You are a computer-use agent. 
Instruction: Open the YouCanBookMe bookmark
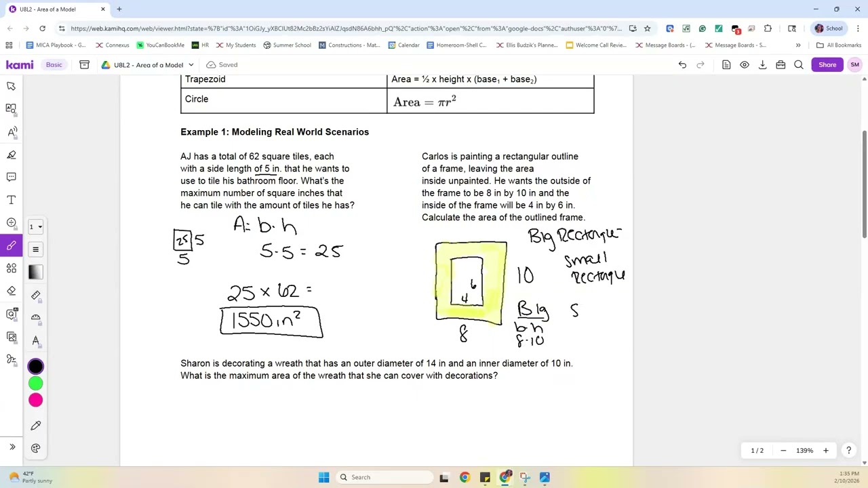161,45
